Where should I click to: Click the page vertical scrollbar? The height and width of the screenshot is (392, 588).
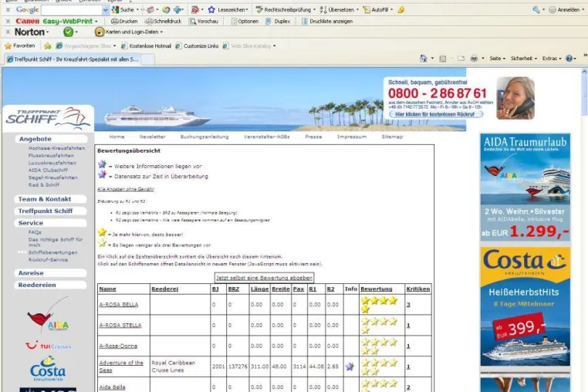pyautogui.click(x=584, y=230)
